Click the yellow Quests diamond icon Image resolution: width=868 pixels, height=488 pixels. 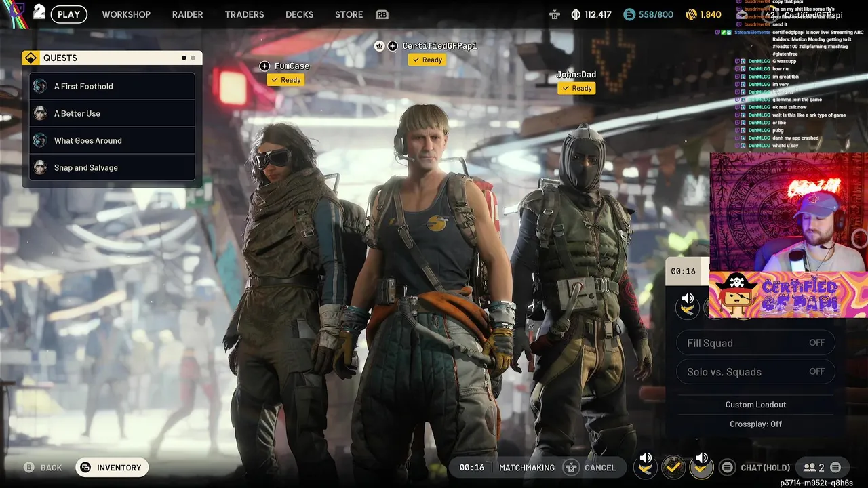click(31, 58)
